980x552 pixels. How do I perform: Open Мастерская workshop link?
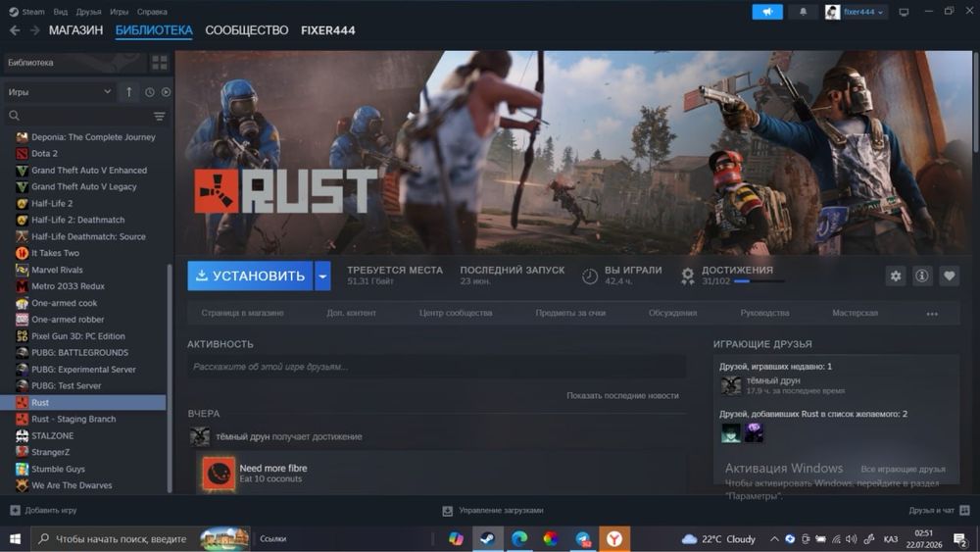(x=855, y=313)
